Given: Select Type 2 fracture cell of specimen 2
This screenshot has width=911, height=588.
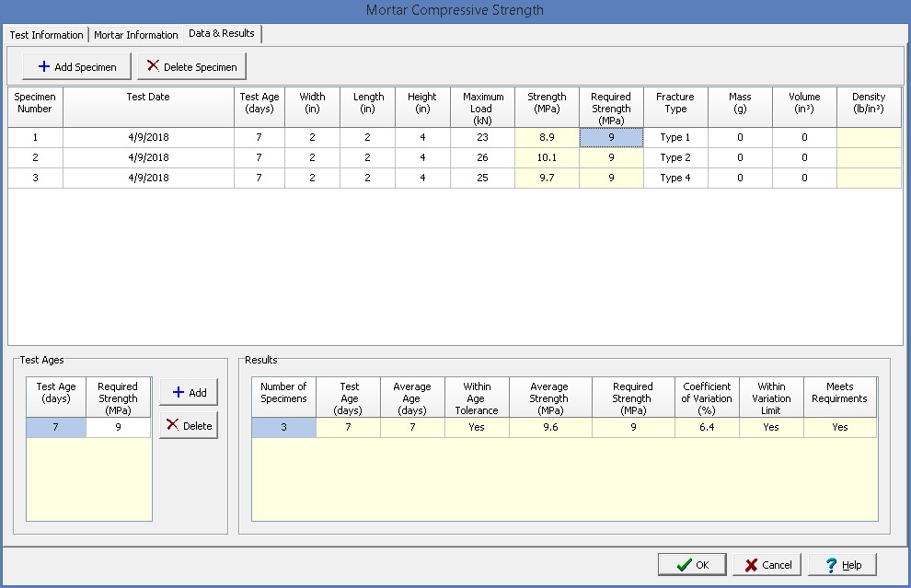Looking at the screenshot, I should pos(675,157).
